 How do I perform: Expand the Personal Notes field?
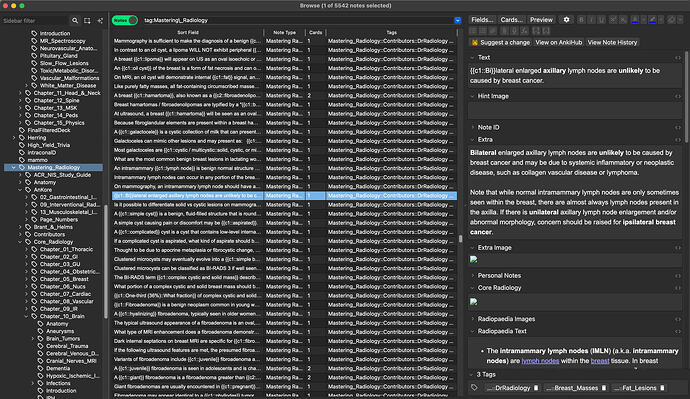[x=473, y=276]
